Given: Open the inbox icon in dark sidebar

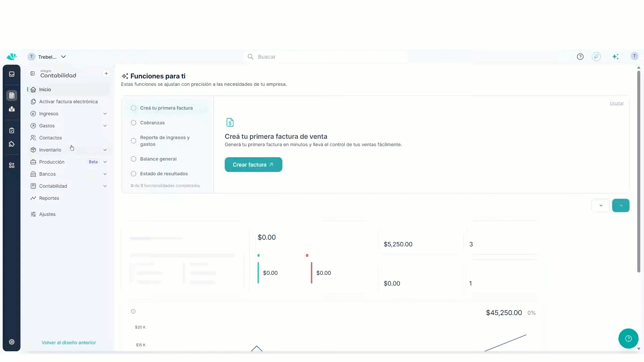Looking at the screenshot, I should (12, 74).
